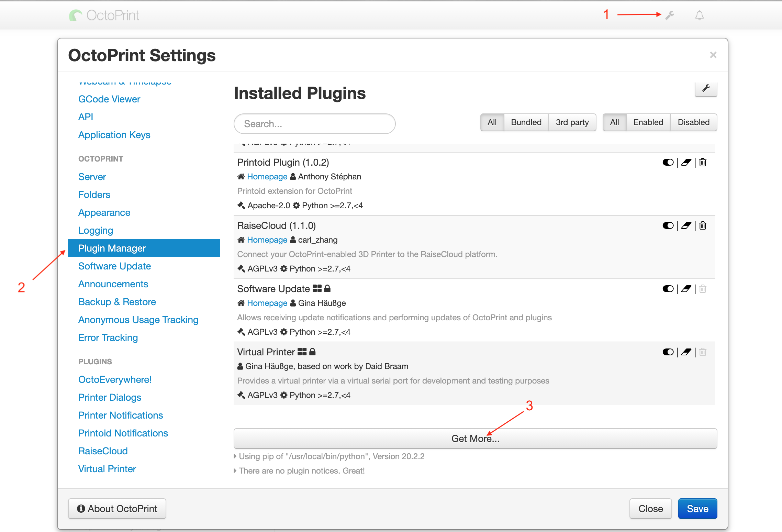Select Plugin Manager in sidebar
Screen dimensions: 782x532
(144, 248)
